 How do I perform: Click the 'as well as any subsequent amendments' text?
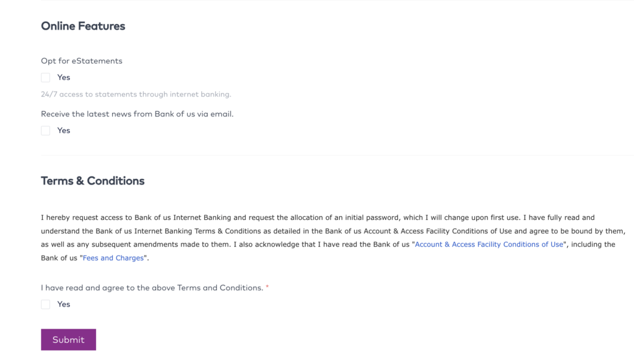[111, 245]
